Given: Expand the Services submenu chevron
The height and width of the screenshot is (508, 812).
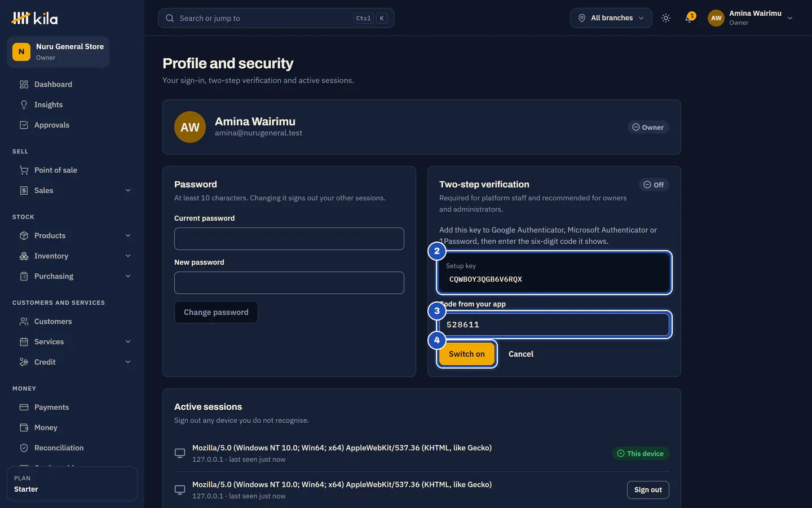Looking at the screenshot, I should [x=128, y=342].
